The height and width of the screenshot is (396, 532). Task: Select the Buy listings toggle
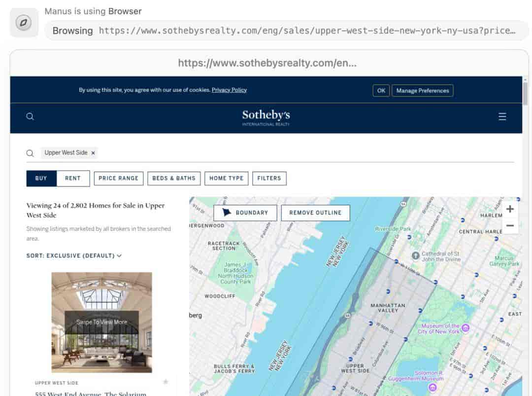click(x=41, y=179)
